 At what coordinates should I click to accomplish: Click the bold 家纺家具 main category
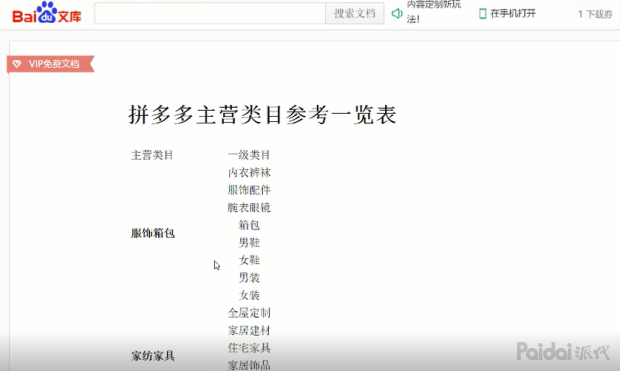click(153, 356)
